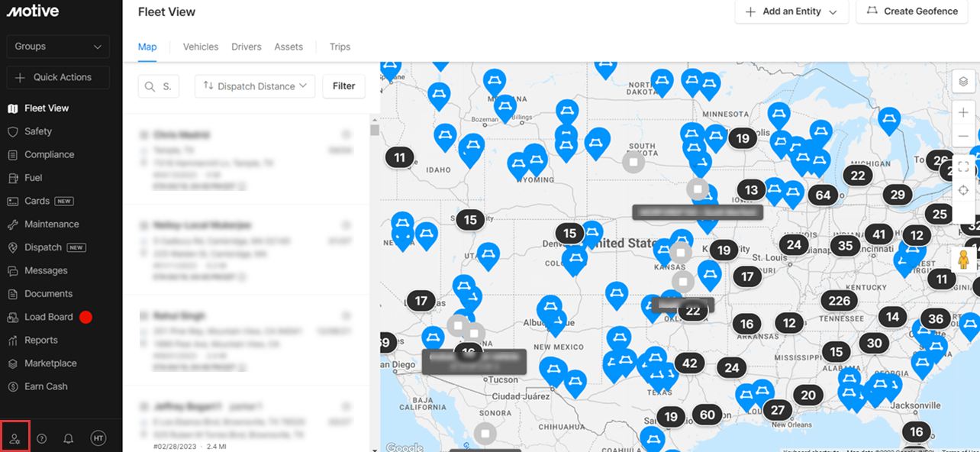Click the Motive logo

33,11
